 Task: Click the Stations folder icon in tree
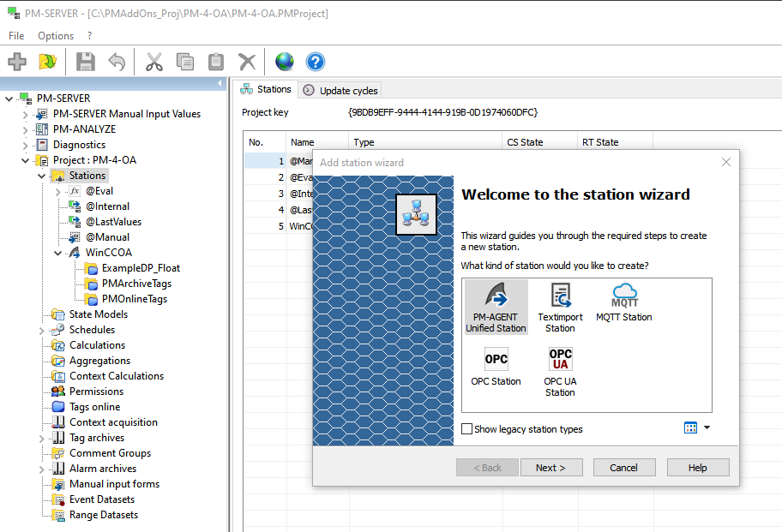(x=59, y=176)
